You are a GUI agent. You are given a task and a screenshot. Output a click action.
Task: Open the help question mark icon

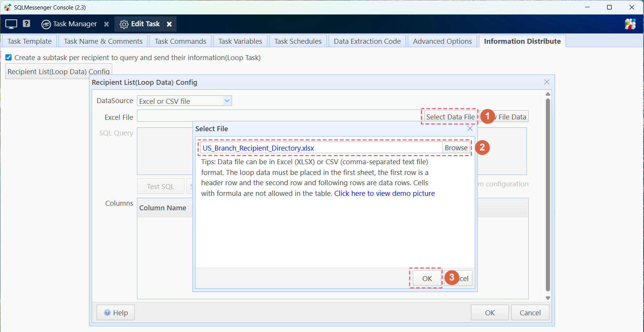(26, 24)
